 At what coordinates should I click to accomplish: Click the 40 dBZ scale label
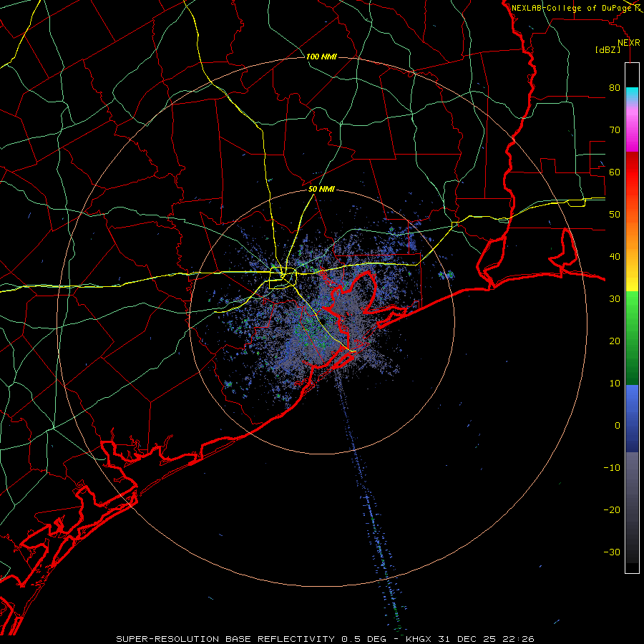tap(615, 257)
